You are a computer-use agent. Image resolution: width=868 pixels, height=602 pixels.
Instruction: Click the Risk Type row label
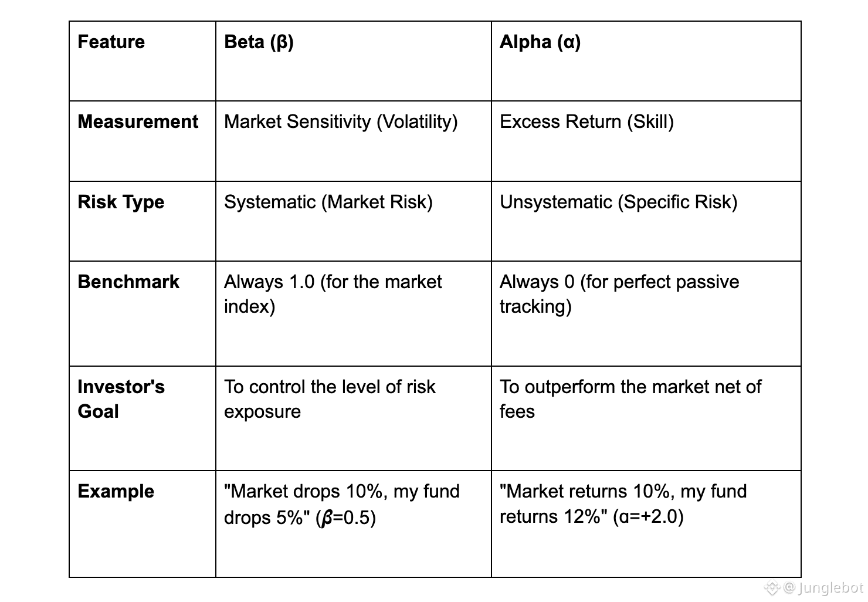[x=121, y=202]
